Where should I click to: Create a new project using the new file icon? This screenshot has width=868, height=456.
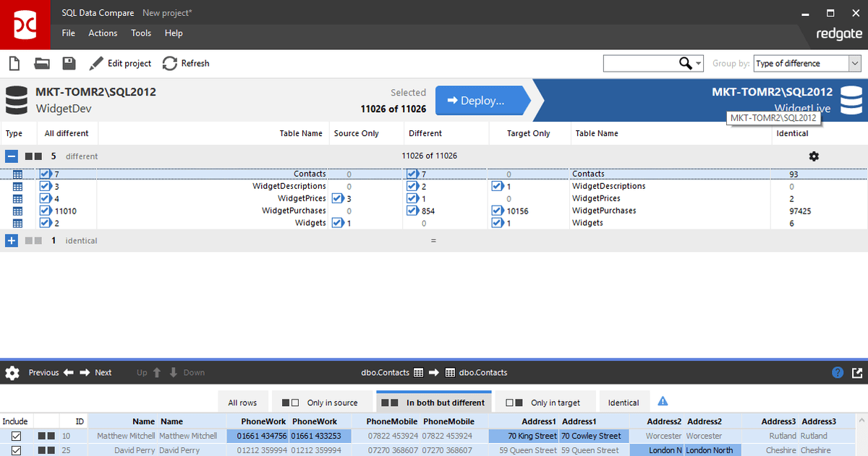tap(14, 63)
